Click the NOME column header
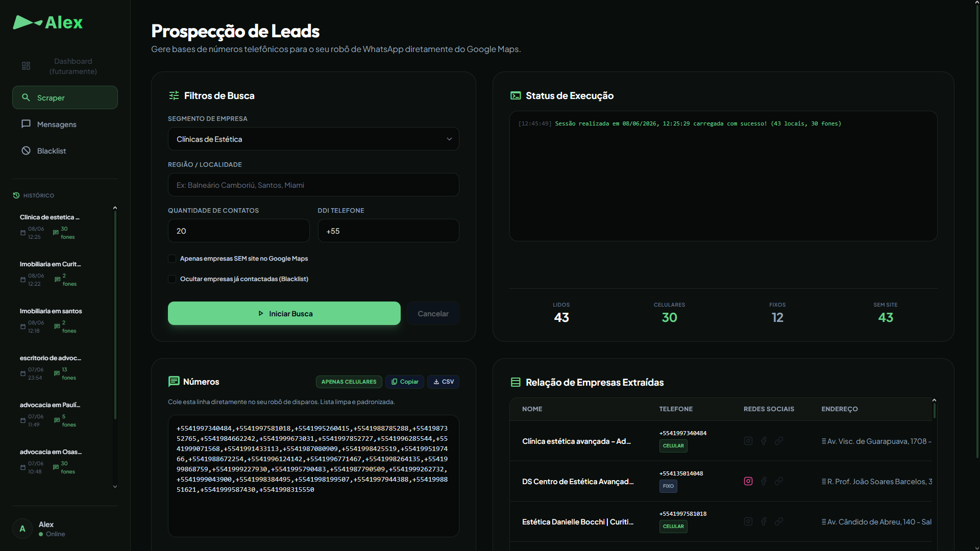 point(532,409)
